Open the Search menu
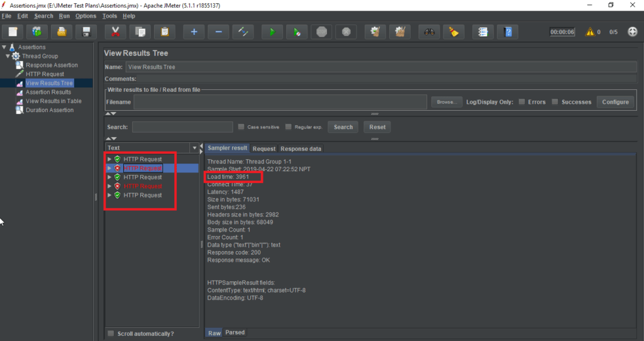 tap(43, 16)
